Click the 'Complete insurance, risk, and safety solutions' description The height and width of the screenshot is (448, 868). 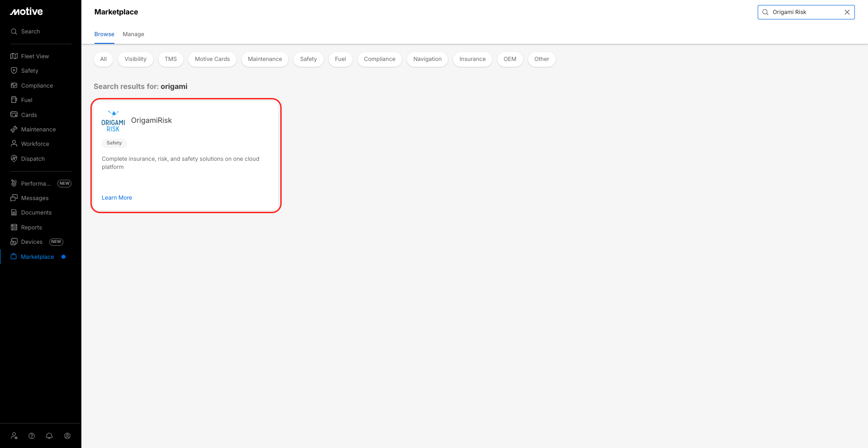(180, 163)
